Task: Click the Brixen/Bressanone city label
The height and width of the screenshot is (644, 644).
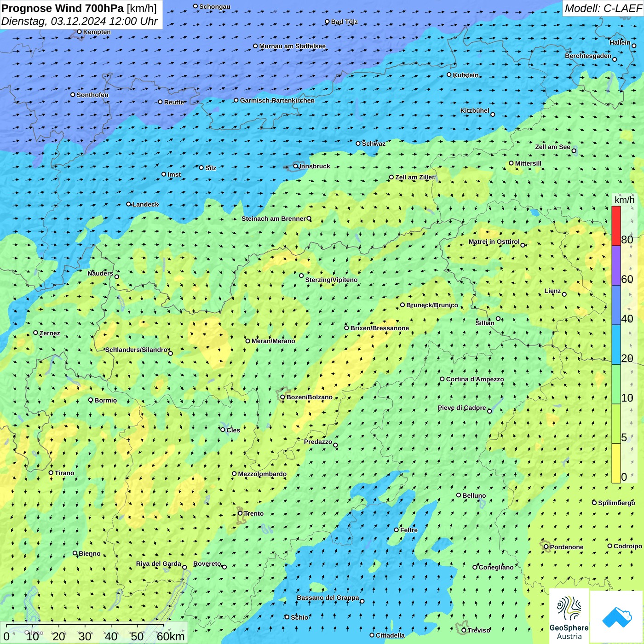Action: pos(379,328)
